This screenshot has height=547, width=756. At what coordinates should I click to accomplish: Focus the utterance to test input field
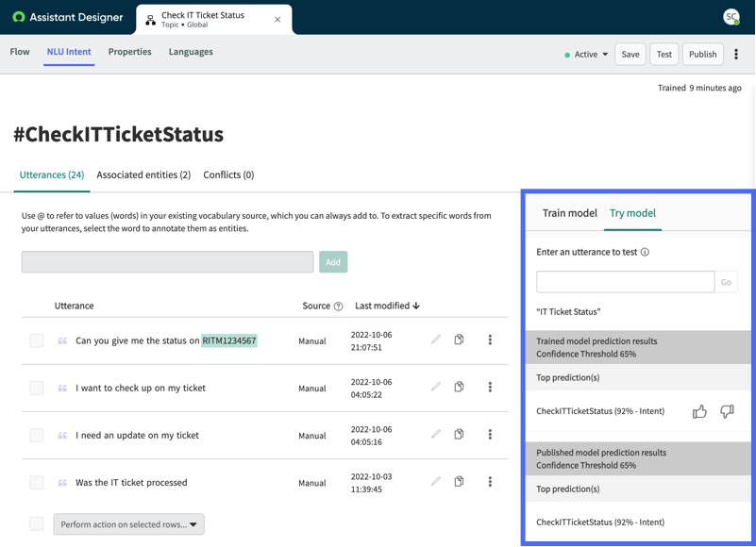click(x=626, y=282)
